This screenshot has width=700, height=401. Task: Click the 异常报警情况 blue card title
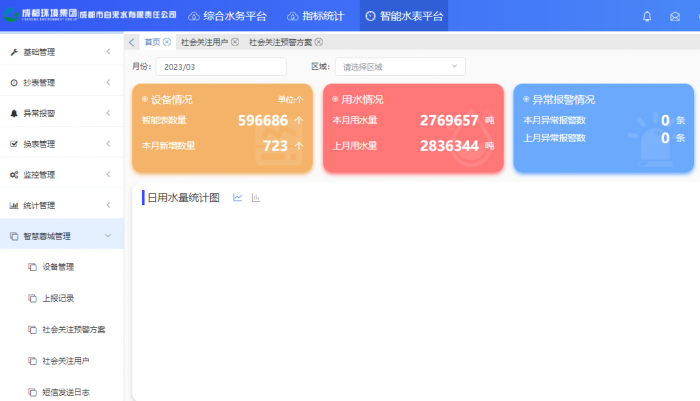coord(563,100)
